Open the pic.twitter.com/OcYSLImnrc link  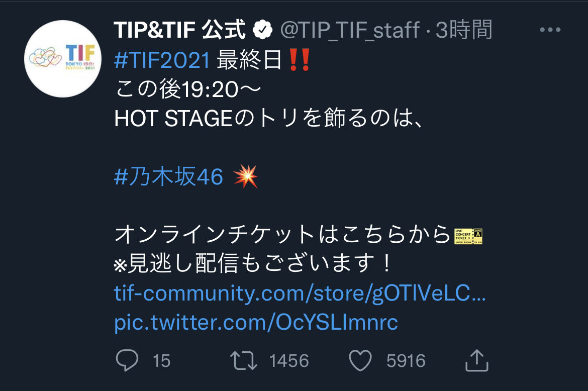coord(256,322)
